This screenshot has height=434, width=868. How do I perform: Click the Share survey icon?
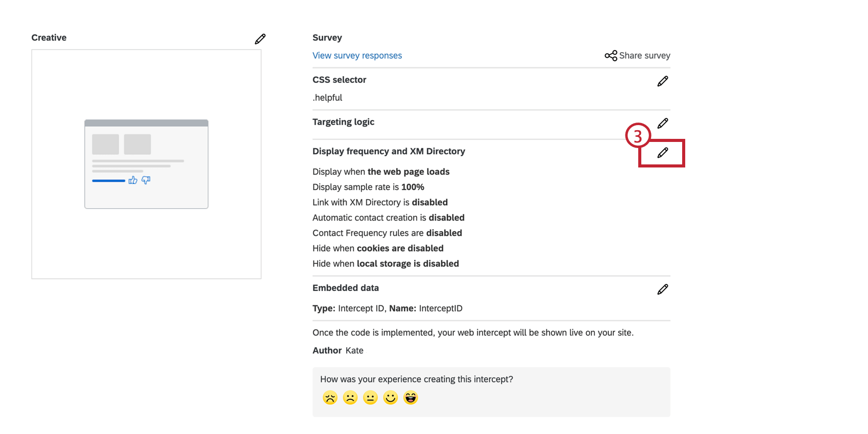tap(611, 56)
